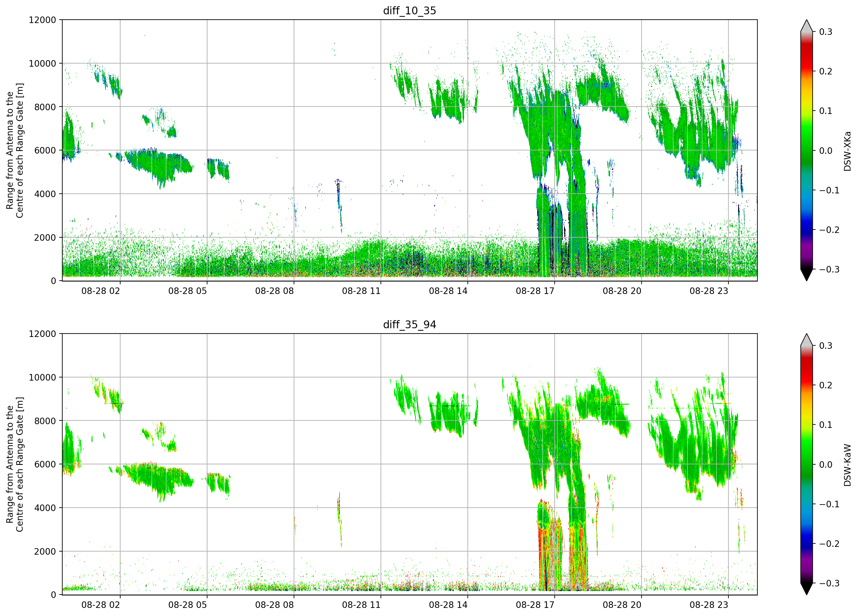Click the 10000 tick on diff_35_94 y-axis
This screenshot has height=616, width=858.
[42, 377]
